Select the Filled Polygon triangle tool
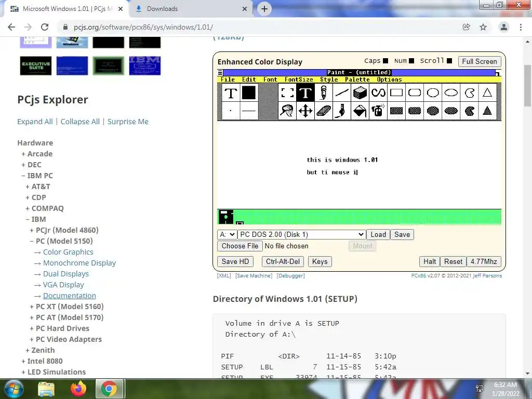Image resolution: width=532 pixels, height=399 pixels. pyautogui.click(x=487, y=111)
